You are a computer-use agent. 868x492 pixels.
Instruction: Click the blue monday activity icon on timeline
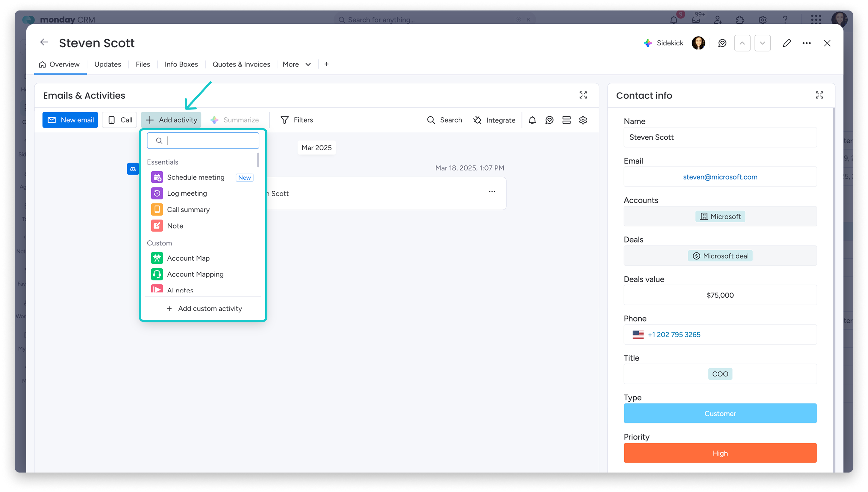[x=133, y=169]
